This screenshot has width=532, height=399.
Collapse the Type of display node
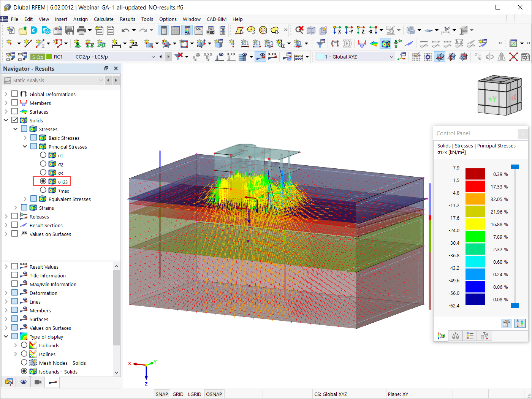(x=6, y=336)
